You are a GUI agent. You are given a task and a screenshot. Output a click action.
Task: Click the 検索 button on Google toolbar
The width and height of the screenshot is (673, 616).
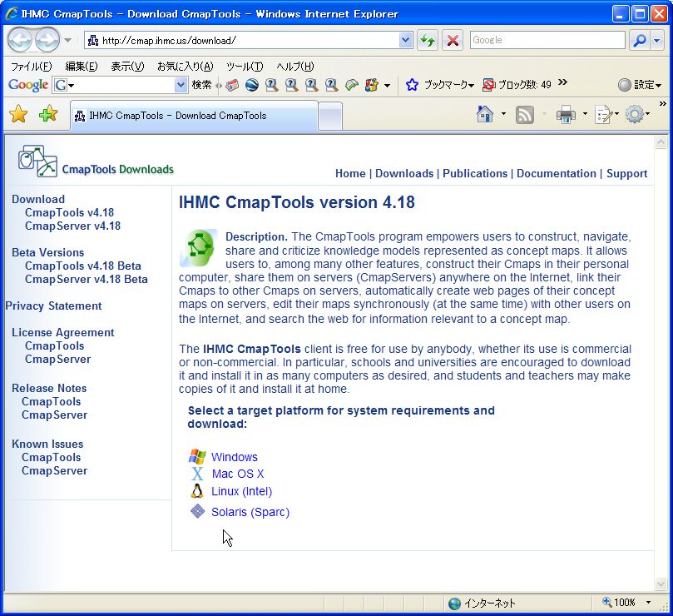click(201, 85)
